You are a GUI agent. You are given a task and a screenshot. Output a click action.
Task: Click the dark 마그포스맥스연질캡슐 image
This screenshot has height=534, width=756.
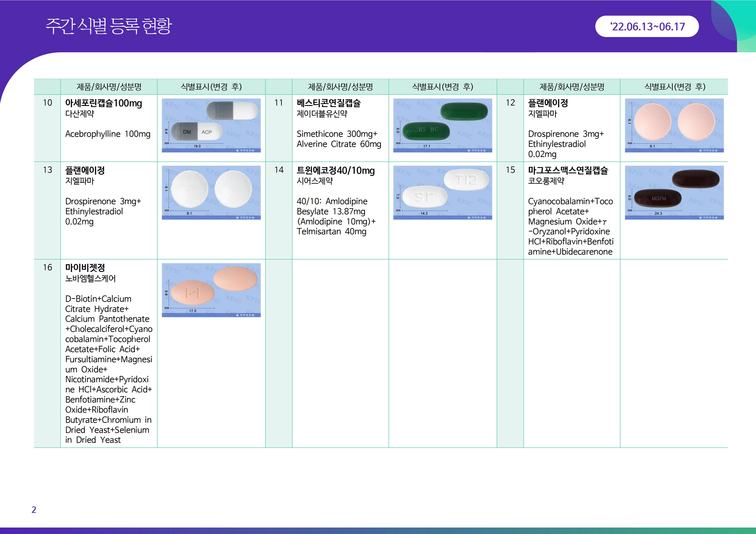tap(674, 192)
